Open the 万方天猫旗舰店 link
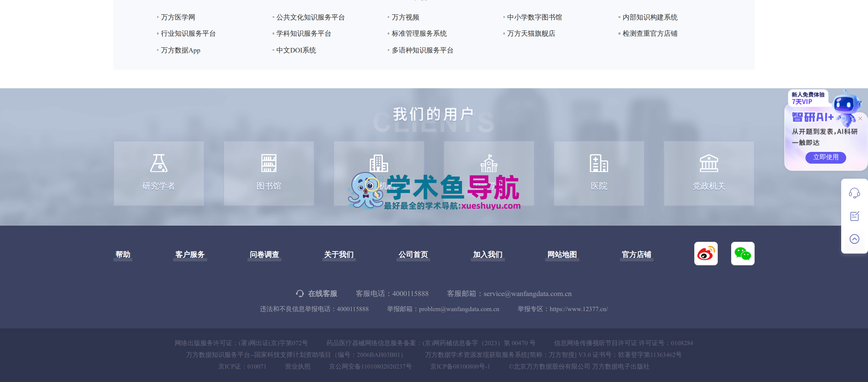868x382 pixels. [x=531, y=33]
